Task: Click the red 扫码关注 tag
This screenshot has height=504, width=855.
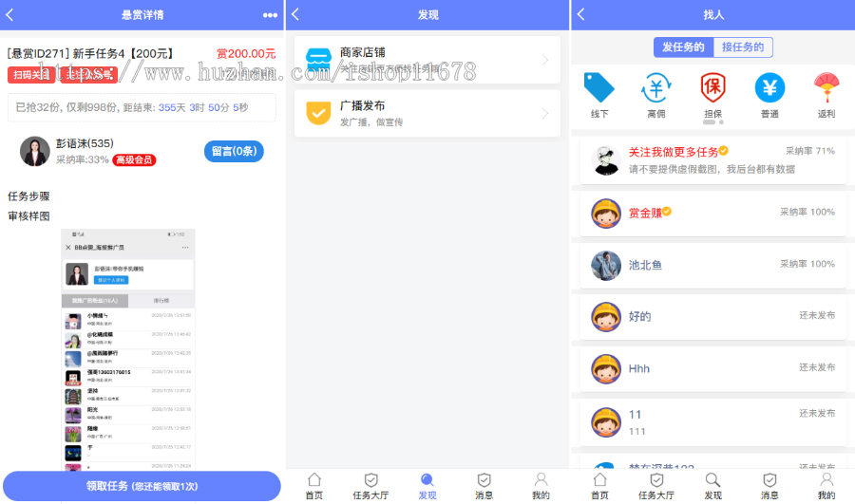Action: pos(31,75)
